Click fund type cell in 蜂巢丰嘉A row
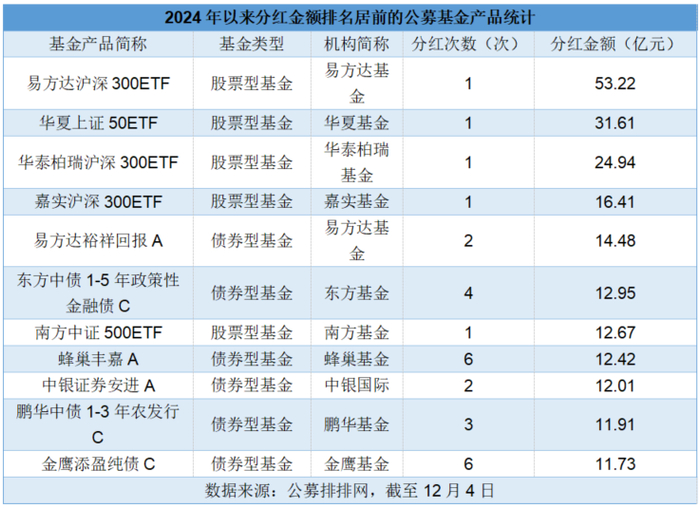Screen dimensions: 700x508 [x=252, y=359]
